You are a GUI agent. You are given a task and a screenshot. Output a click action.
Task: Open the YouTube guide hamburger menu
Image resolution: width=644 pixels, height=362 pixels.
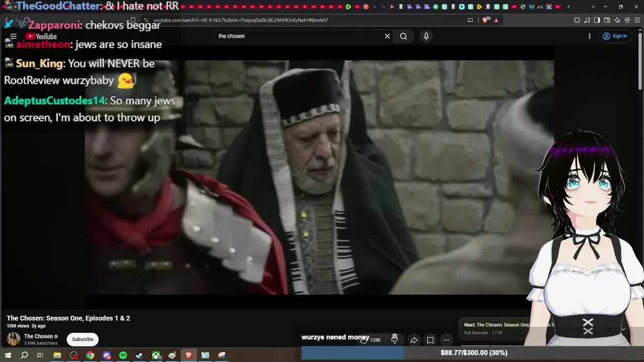(x=14, y=36)
